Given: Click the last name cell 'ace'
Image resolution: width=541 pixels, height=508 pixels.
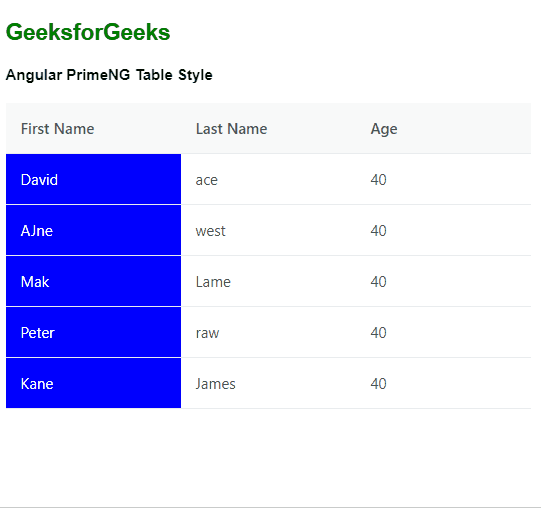Looking at the screenshot, I should pyautogui.click(x=268, y=179).
